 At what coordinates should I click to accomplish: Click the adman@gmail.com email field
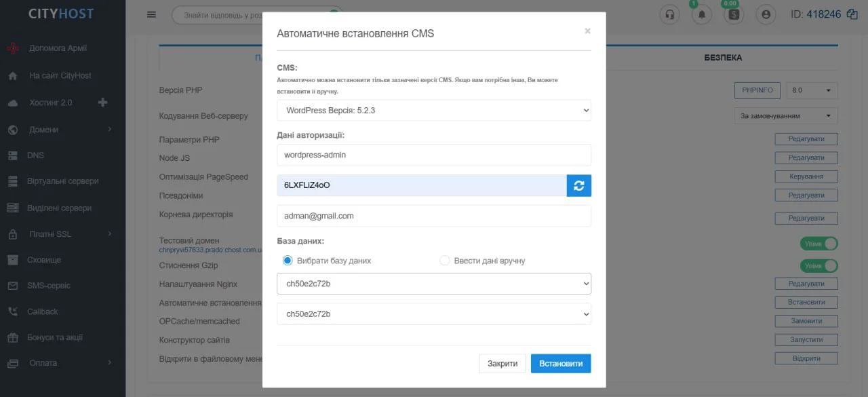434,216
